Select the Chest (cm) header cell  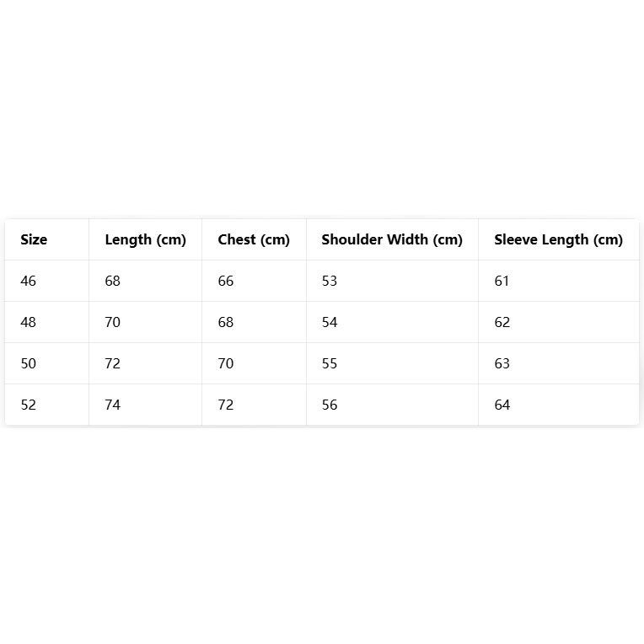[254, 239]
